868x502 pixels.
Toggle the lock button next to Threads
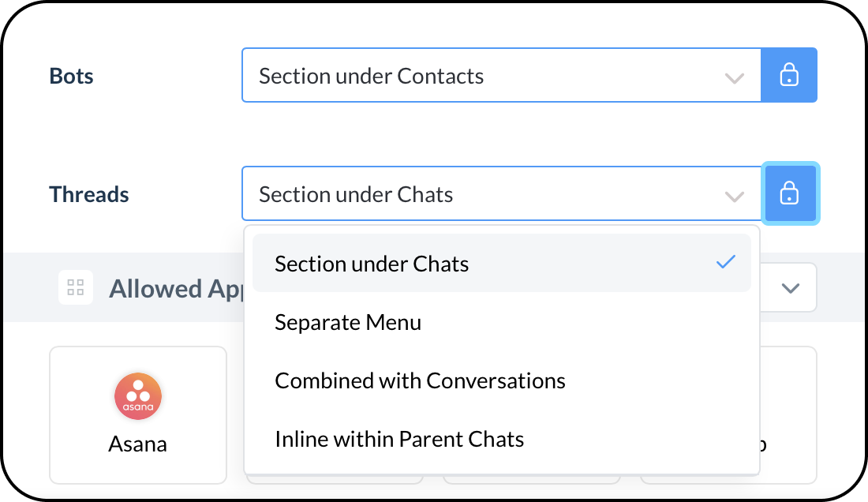click(x=791, y=193)
